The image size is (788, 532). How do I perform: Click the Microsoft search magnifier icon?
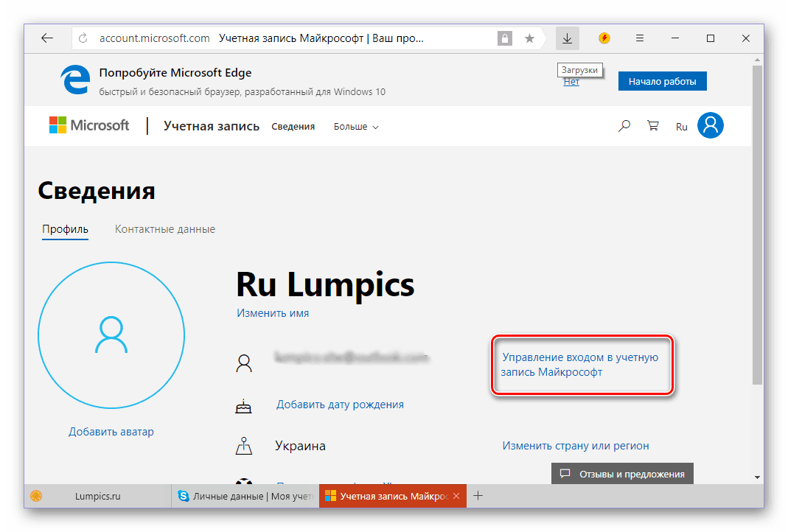point(624,126)
